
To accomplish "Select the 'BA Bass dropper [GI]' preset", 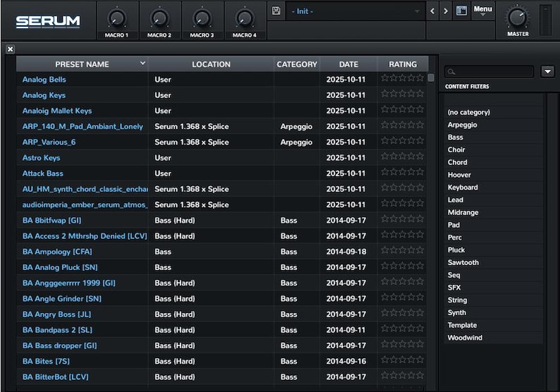I will click(60, 345).
